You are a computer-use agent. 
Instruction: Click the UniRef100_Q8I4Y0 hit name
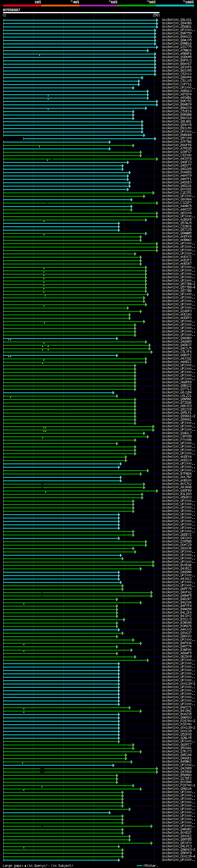177,843
